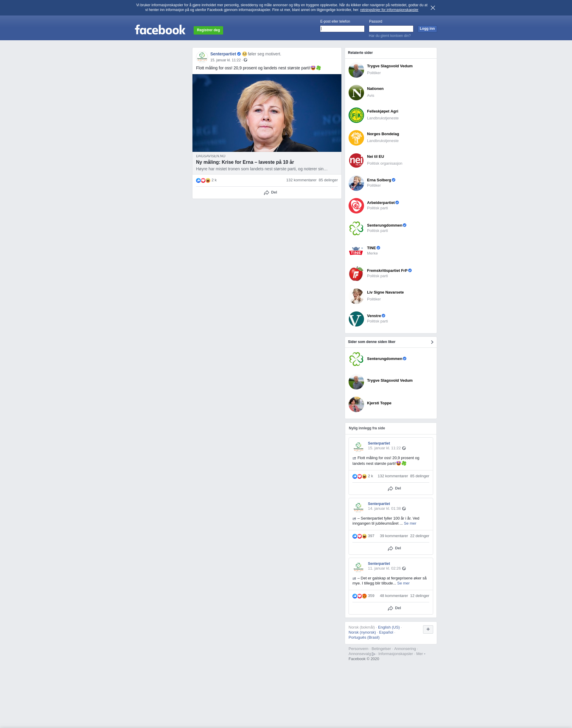The width and height of the screenshot is (572, 728).
Task: Click the Facebook logo in header
Action: pos(160,30)
